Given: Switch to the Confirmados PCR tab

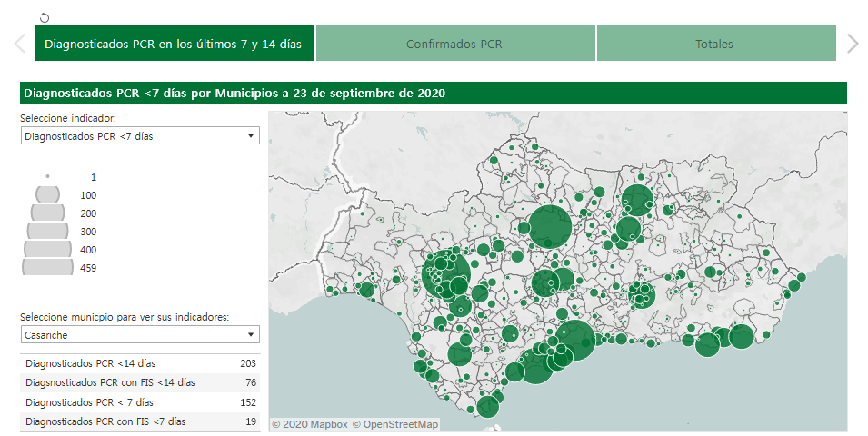Looking at the screenshot, I should click(454, 44).
